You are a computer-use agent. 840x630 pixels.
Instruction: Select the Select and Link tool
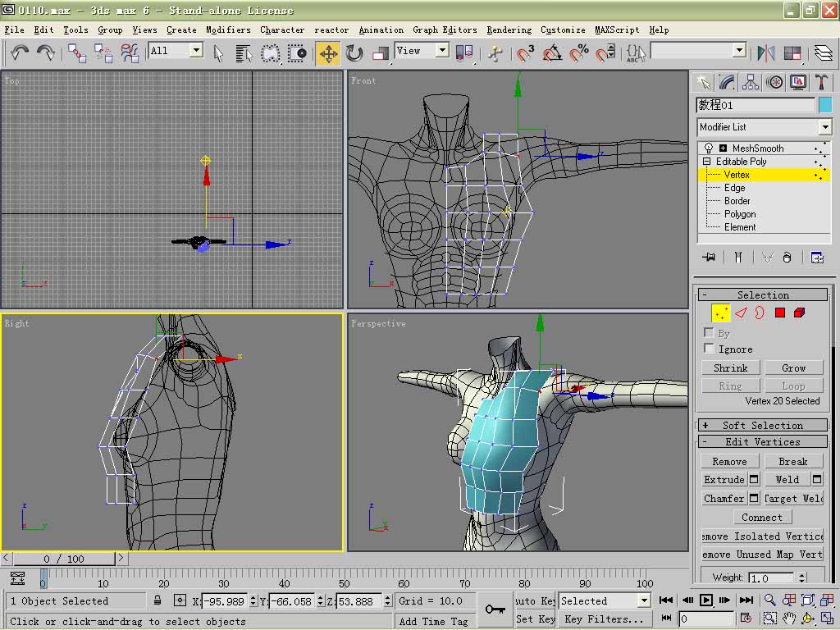[x=77, y=53]
